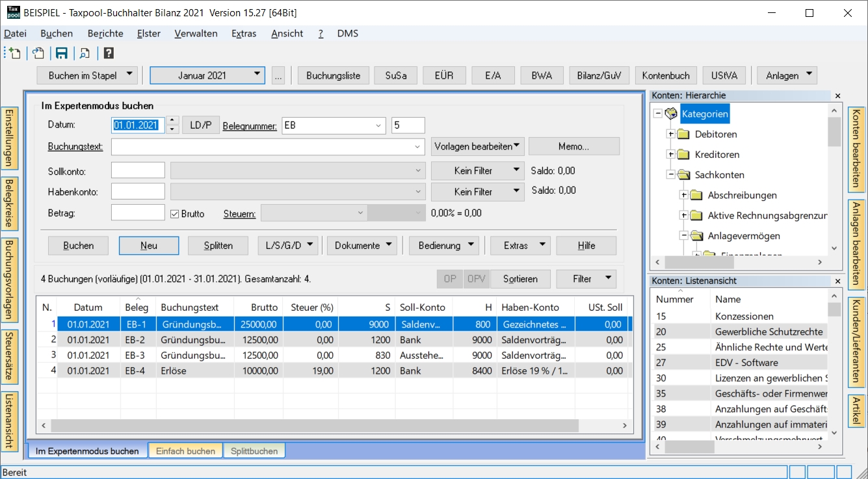Viewport: 868px width, 479px height.
Task: Click the new document toolbar icon
Action: [x=14, y=53]
